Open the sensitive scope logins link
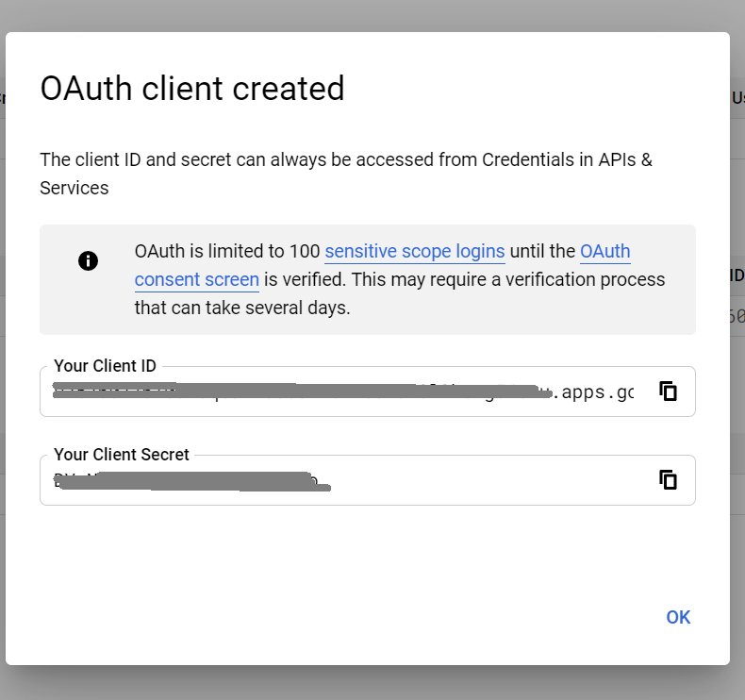This screenshot has width=745, height=700. 415,252
